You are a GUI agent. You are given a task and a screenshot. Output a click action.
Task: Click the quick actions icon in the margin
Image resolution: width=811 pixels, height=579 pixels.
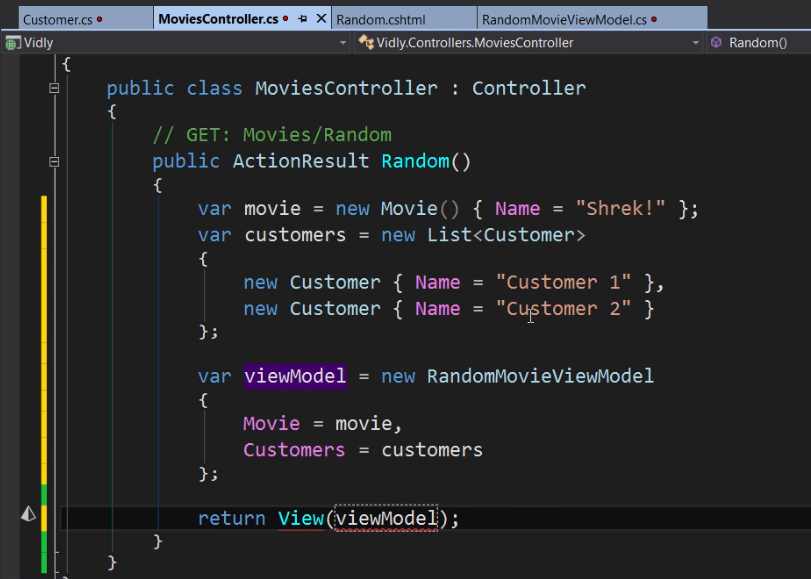tap(28, 513)
